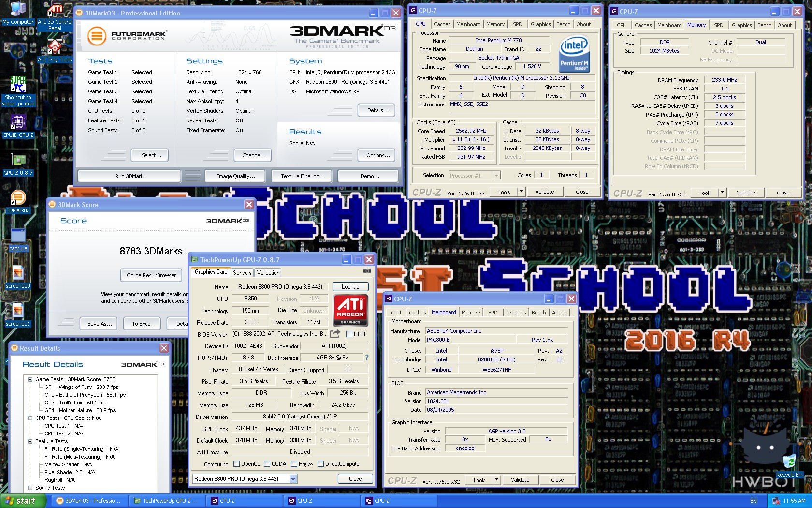Collapse the CPU Tests tree node
The width and height of the screenshot is (812, 508).
tap(30, 418)
